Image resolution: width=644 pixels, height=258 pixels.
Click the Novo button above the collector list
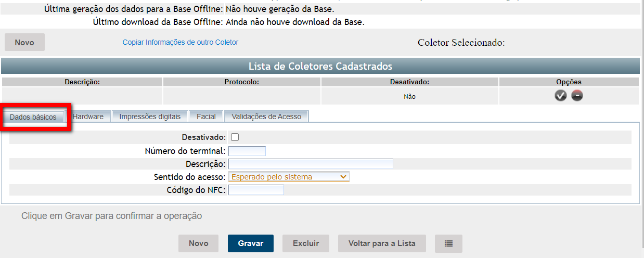[x=24, y=43]
